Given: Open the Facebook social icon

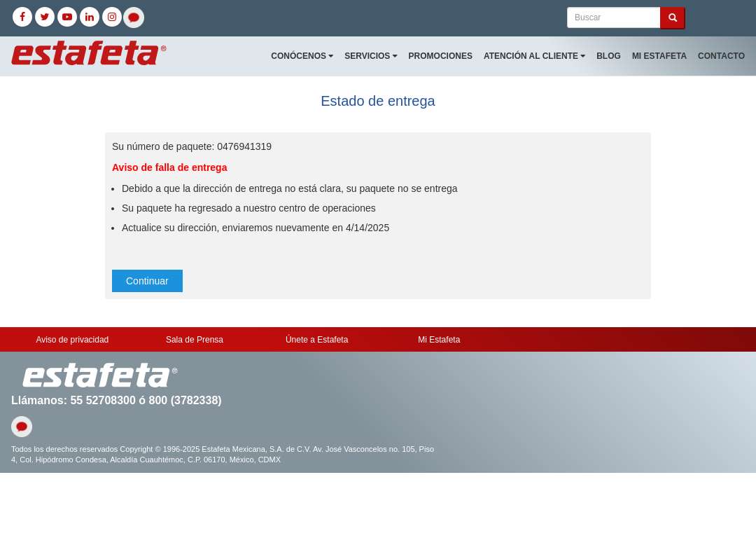Looking at the screenshot, I should coord(22,17).
